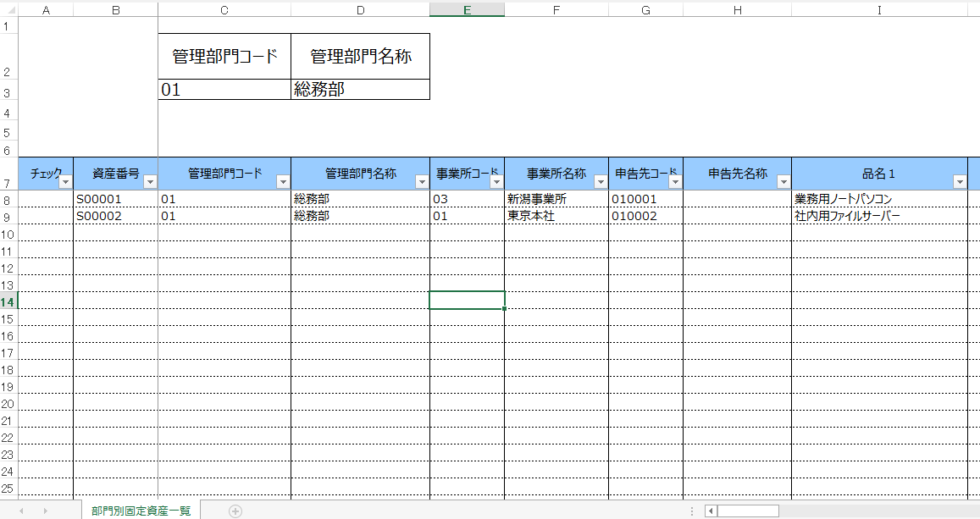
Task: Click the previous sheet navigation arrow
Action: tap(22, 511)
